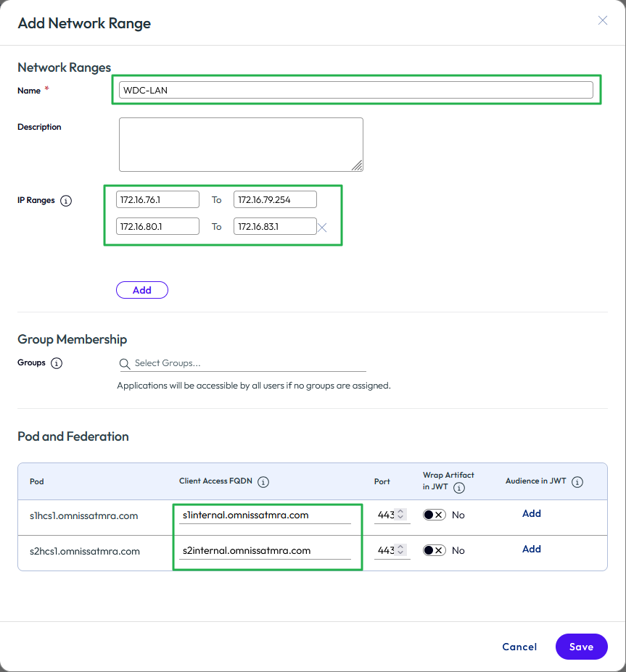
Task: Click the s1internal.omnissatmra.com FQDN field
Action: (x=265, y=515)
